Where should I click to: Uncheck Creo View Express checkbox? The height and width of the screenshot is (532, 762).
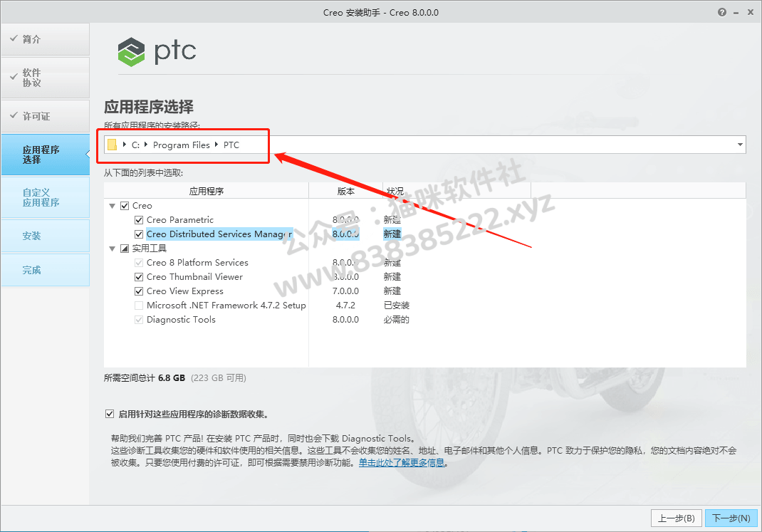(139, 291)
